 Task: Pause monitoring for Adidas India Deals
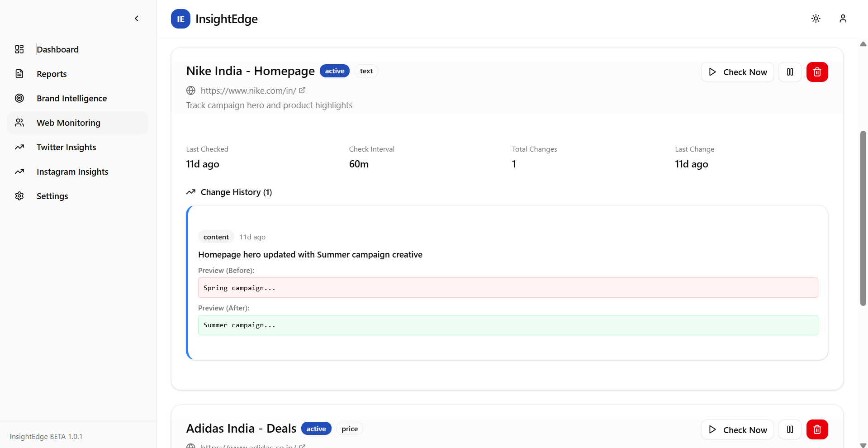click(789, 429)
